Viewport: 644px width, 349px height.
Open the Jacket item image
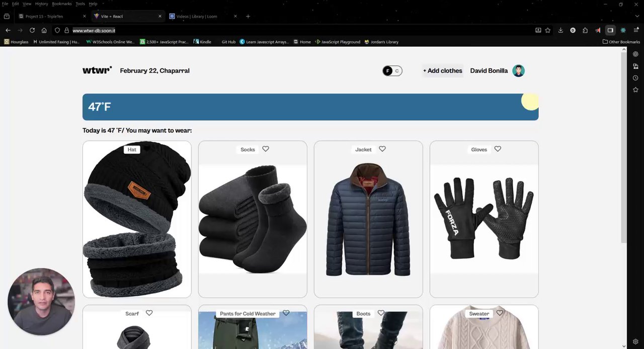[368, 219]
